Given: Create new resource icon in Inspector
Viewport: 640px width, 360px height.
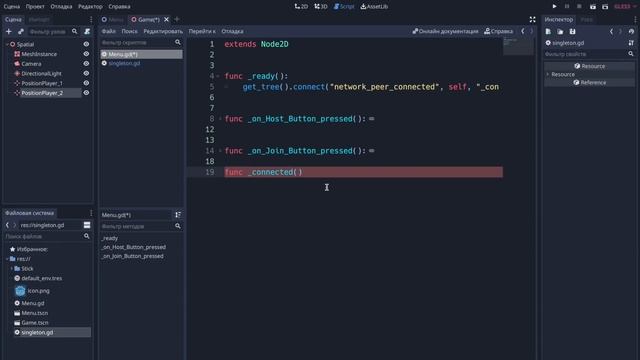Looking at the screenshot, I should coord(548,31).
